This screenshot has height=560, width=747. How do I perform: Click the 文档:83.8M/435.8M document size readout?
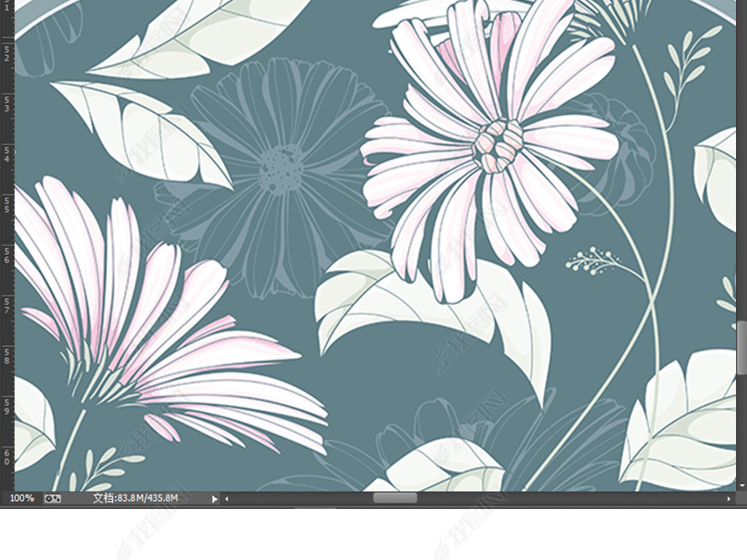[x=136, y=498]
